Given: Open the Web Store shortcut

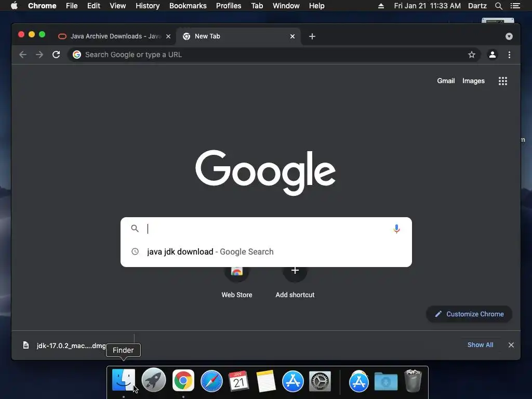Looking at the screenshot, I should [237, 282].
